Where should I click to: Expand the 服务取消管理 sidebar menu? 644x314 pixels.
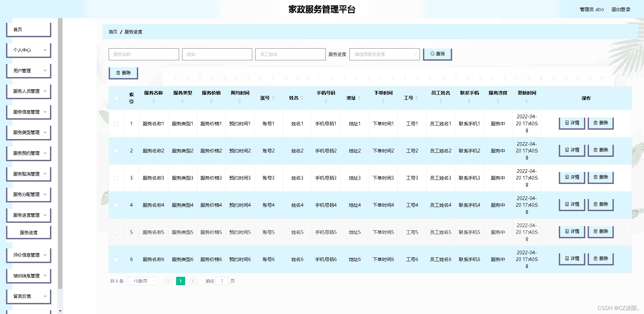(29, 174)
